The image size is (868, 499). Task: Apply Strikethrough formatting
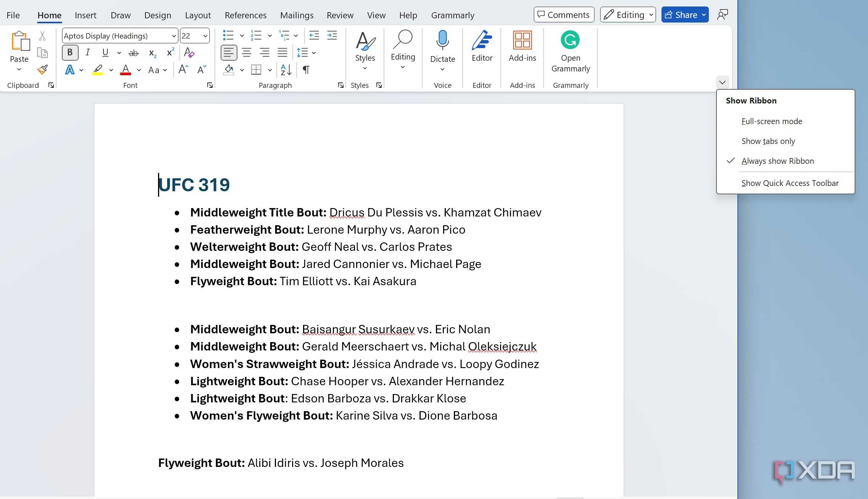(x=133, y=53)
